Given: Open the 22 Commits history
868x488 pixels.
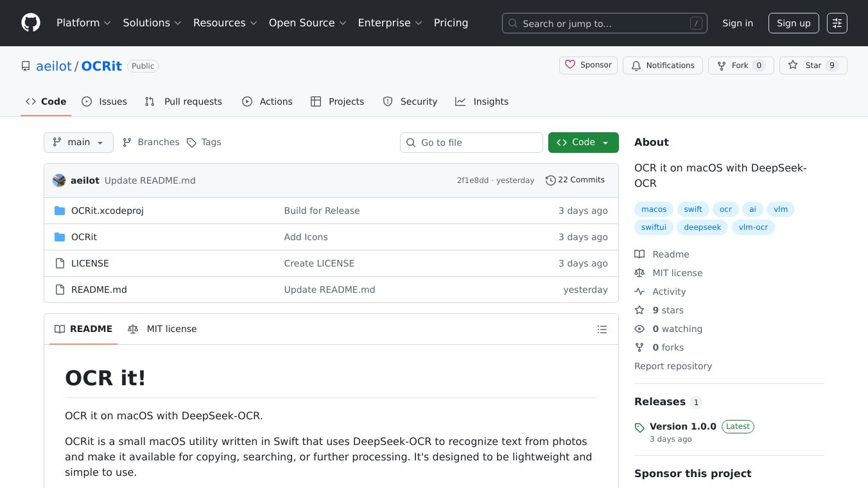Looking at the screenshot, I should tap(575, 180).
